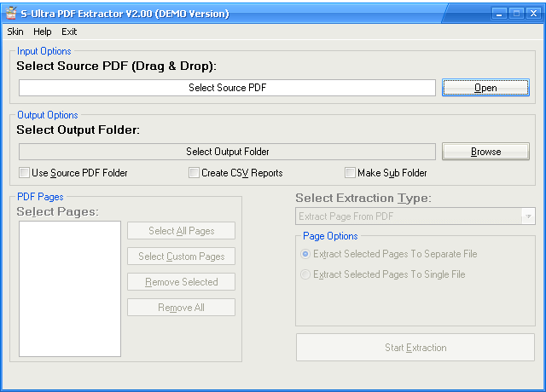Open the Help menu
Viewport: 546px width, 392px height.
point(43,32)
